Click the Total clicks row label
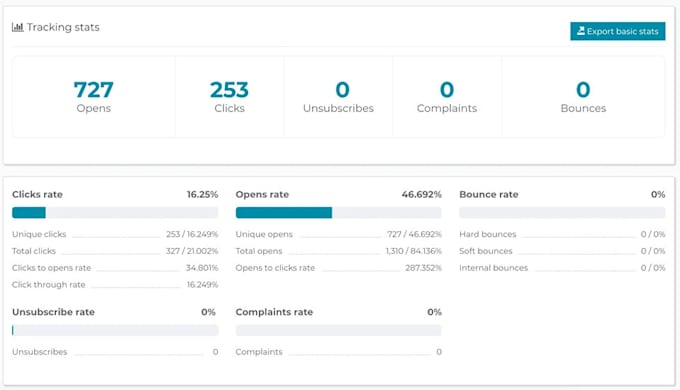Screen dimensions: 680x390 34,251
